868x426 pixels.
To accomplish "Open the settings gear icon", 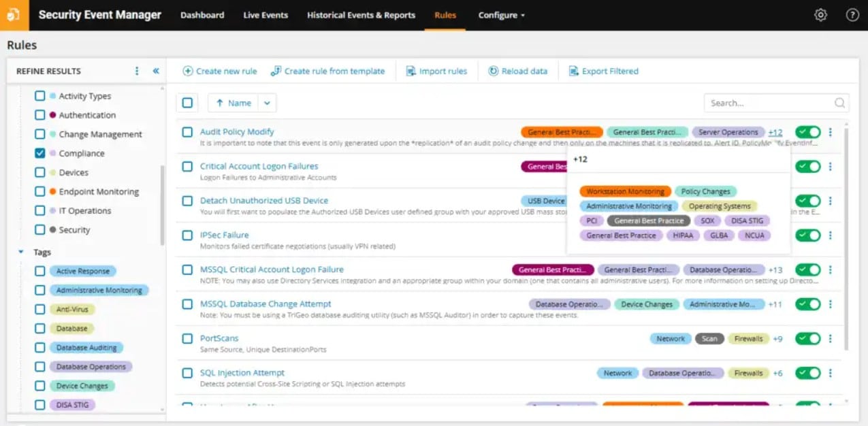I will (821, 15).
